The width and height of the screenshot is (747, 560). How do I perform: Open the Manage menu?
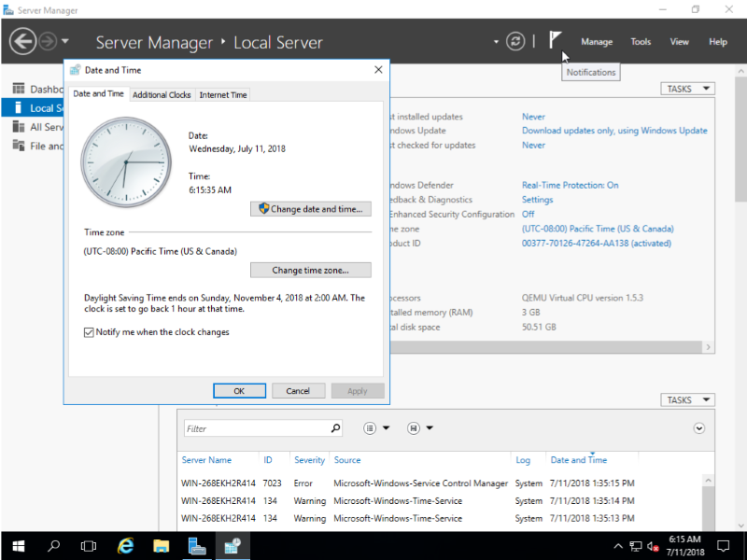597,42
